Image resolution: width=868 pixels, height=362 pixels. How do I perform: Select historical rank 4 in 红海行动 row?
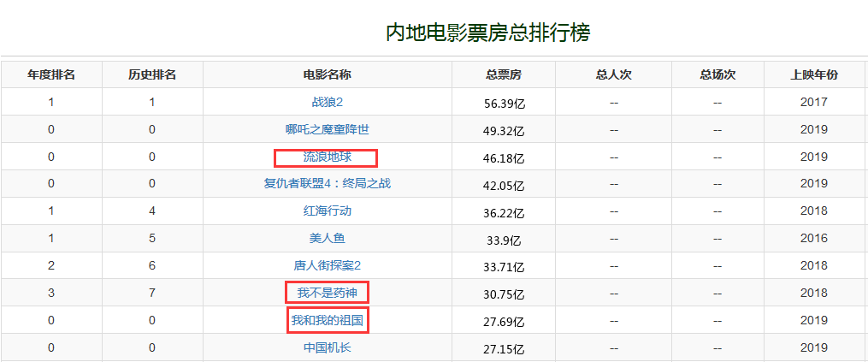click(152, 211)
